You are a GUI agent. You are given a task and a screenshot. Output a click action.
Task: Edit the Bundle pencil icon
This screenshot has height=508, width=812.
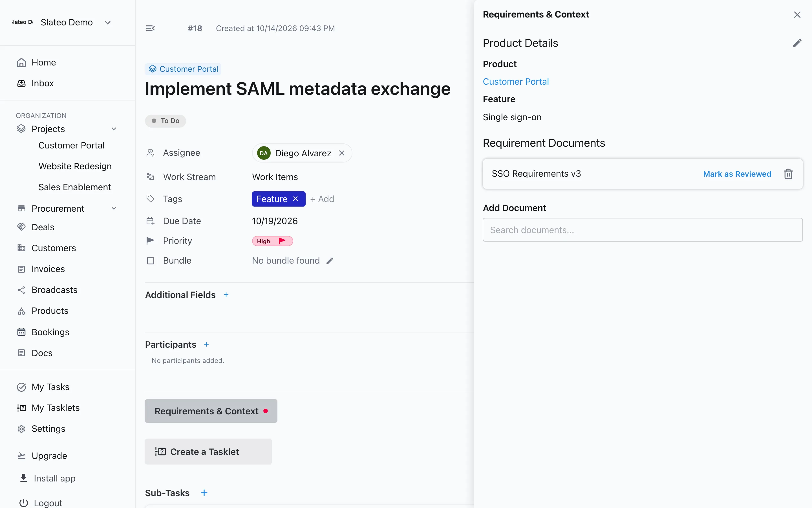click(x=330, y=261)
